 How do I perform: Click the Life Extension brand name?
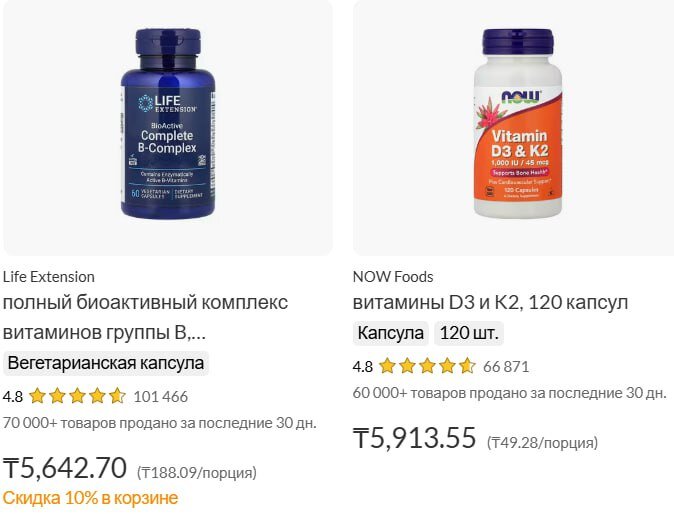49,277
